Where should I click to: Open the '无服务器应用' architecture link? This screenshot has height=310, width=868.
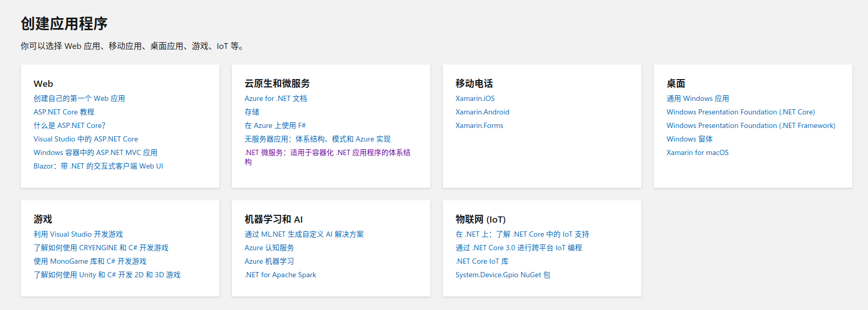(318, 139)
